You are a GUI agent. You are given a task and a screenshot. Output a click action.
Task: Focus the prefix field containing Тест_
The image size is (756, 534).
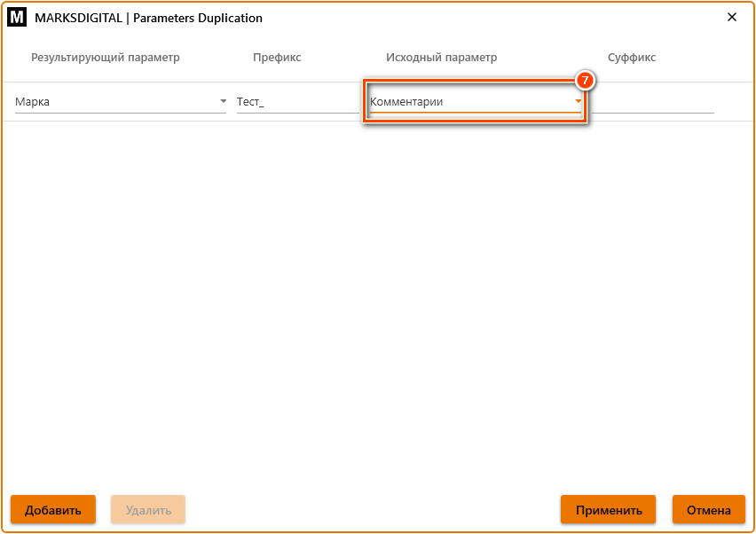coord(297,102)
